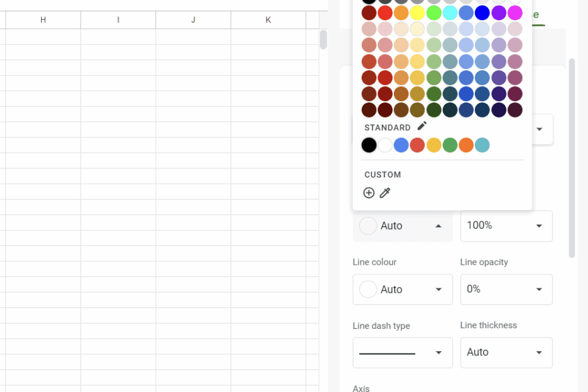This screenshot has width=588, height=392.
Task: Open the 100% fill opacity dropdown
Action: (506, 226)
